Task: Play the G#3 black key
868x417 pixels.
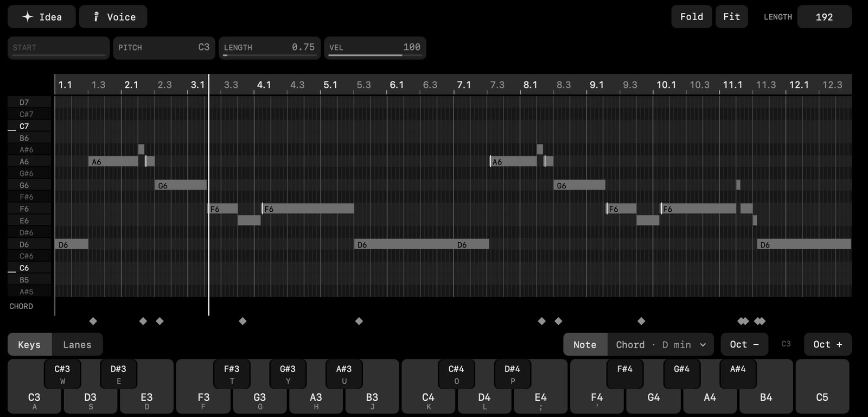Action: 288,374
